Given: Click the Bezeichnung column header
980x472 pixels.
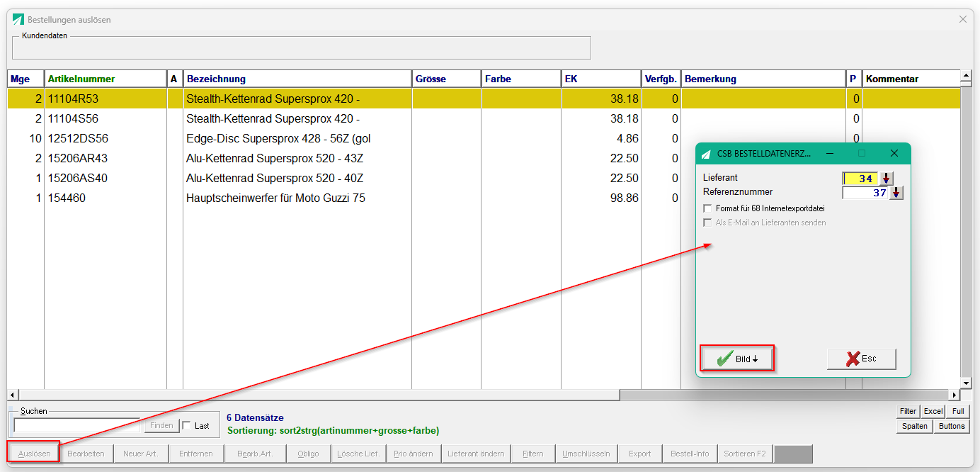Looking at the screenshot, I should click(297, 79).
